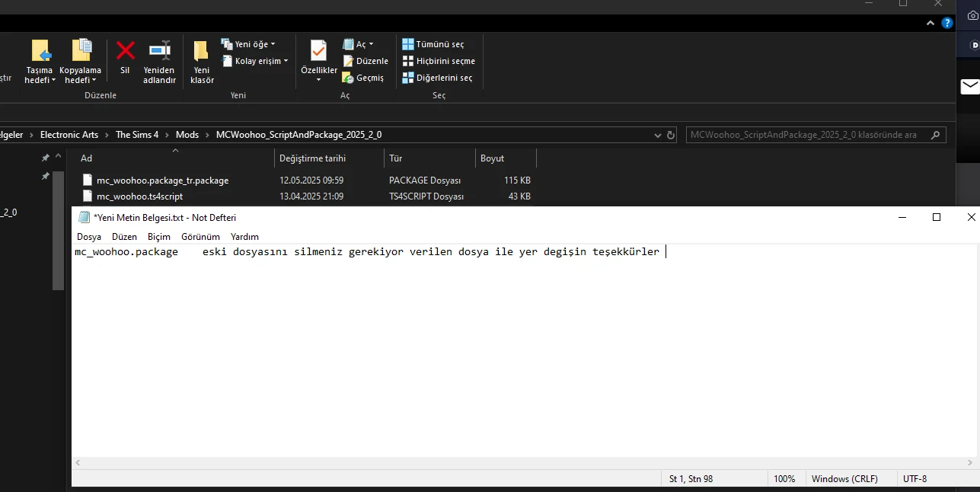Viewport: 980px width, 492px height.
Task: Click Hiçbirini seçme select none
Action: coord(439,61)
